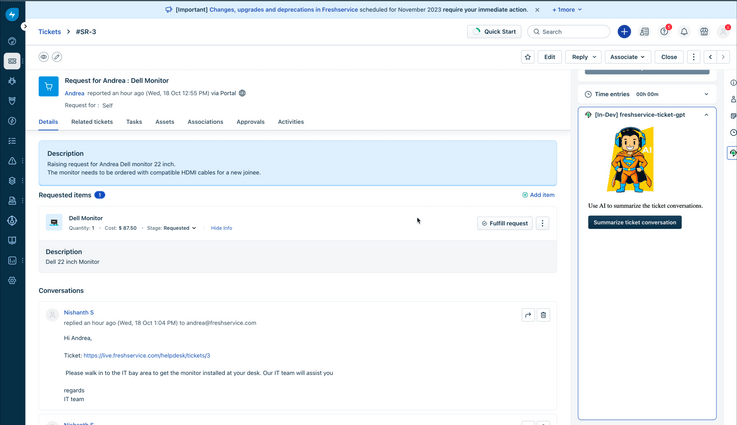Image resolution: width=737 pixels, height=425 pixels.
Task: Go to previous ticket arrow
Action: [x=710, y=57]
